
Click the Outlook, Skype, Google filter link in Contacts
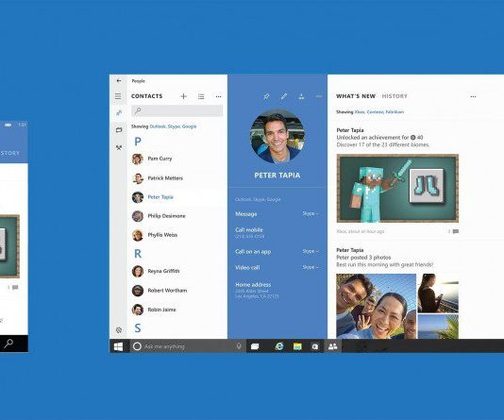pyautogui.click(x=173, y=126)
